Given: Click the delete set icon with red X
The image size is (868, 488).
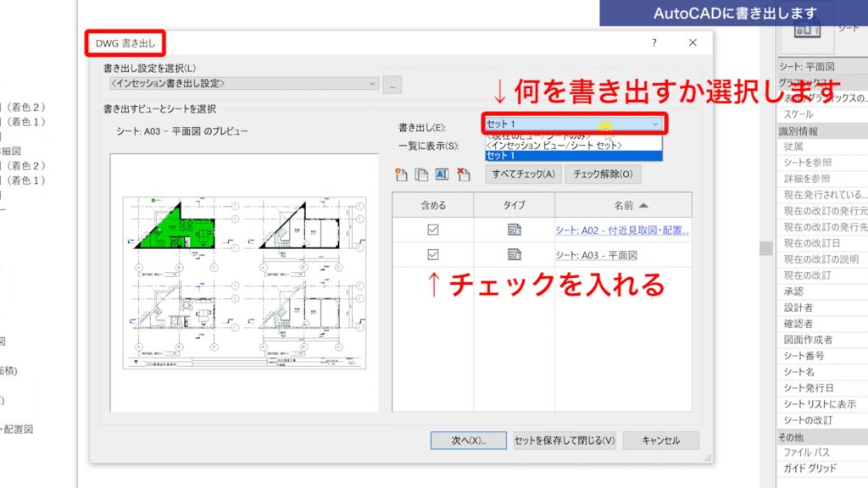Looking at the screenshot, I should (464, 175).
